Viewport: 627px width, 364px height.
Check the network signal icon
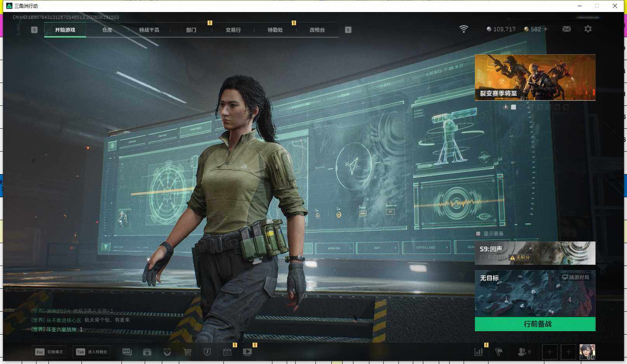[464, 29]
